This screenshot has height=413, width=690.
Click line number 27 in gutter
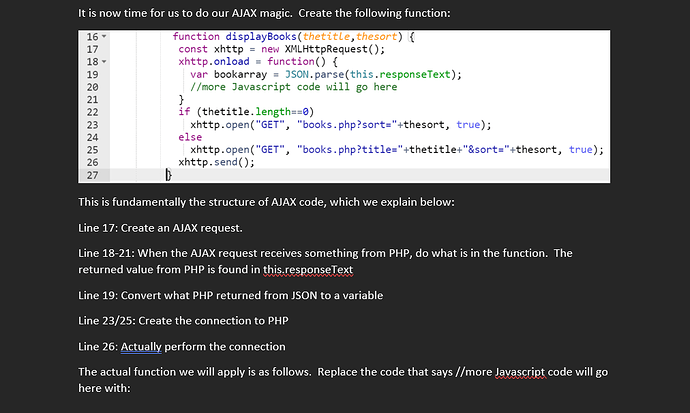pyautogui.click(x=92, y=175)
